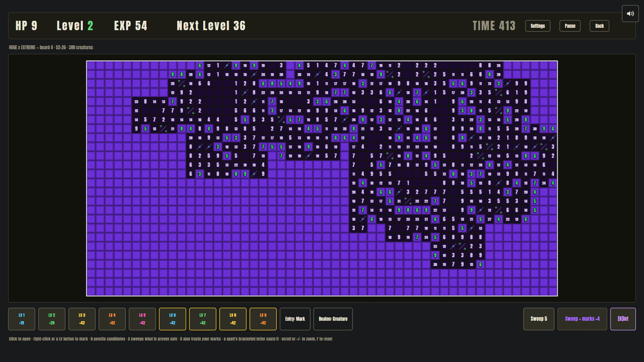644x362 pixels.
Task: Select the LV 9 mark button
Action: pos(263,319)
